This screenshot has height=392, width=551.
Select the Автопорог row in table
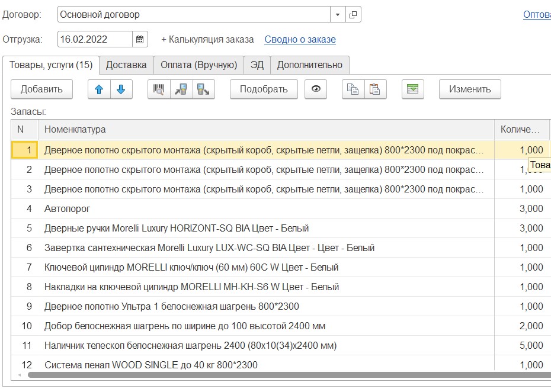tap(68, 209)
